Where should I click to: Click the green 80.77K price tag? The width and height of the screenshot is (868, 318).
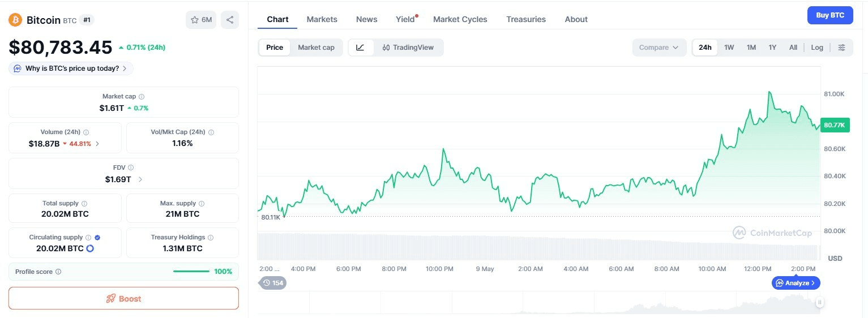[x=835, y=125]
